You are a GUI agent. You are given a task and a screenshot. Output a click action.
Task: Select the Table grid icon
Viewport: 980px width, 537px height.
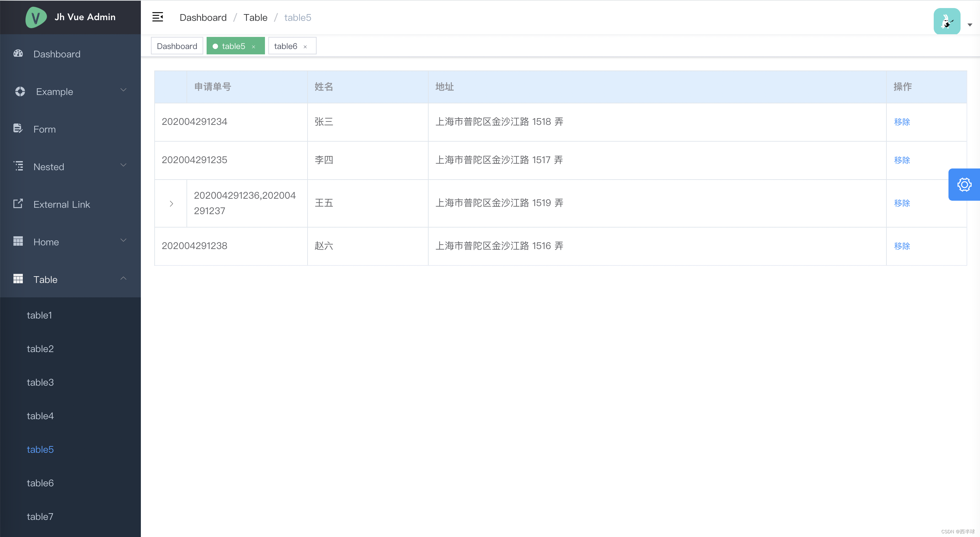coord(18,279)
